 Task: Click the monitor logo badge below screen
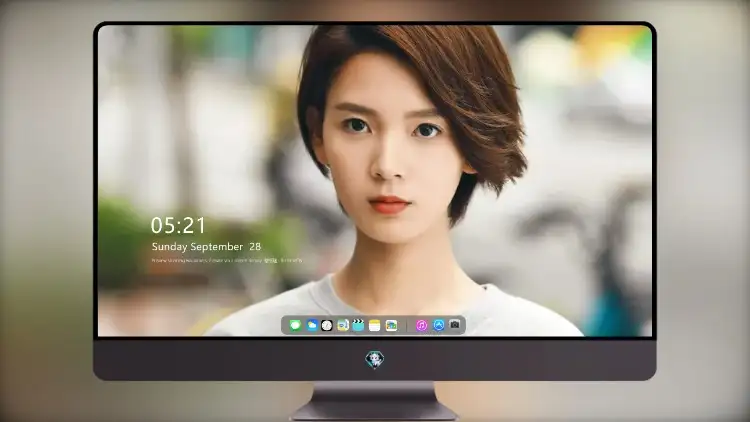[x=375, y=359]
